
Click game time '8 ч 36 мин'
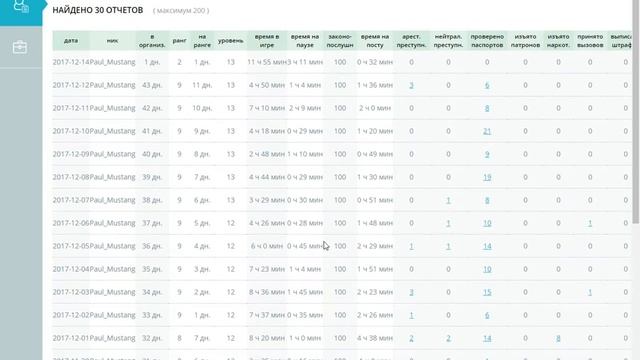tap(267, 292)
